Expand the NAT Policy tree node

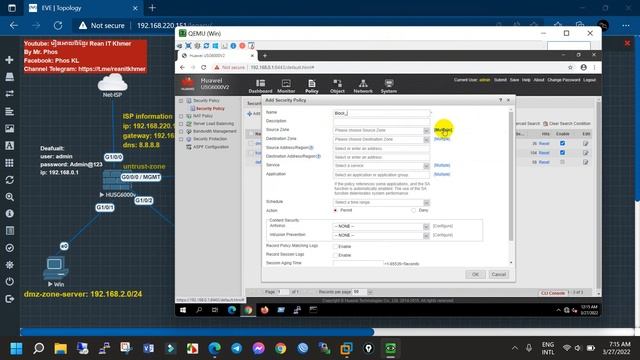181,116
